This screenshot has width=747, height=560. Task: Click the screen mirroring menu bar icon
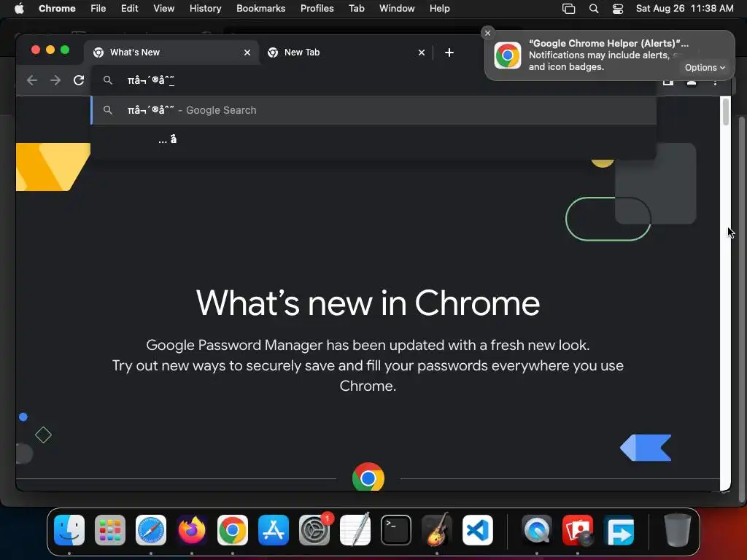(x=569, y=9)
